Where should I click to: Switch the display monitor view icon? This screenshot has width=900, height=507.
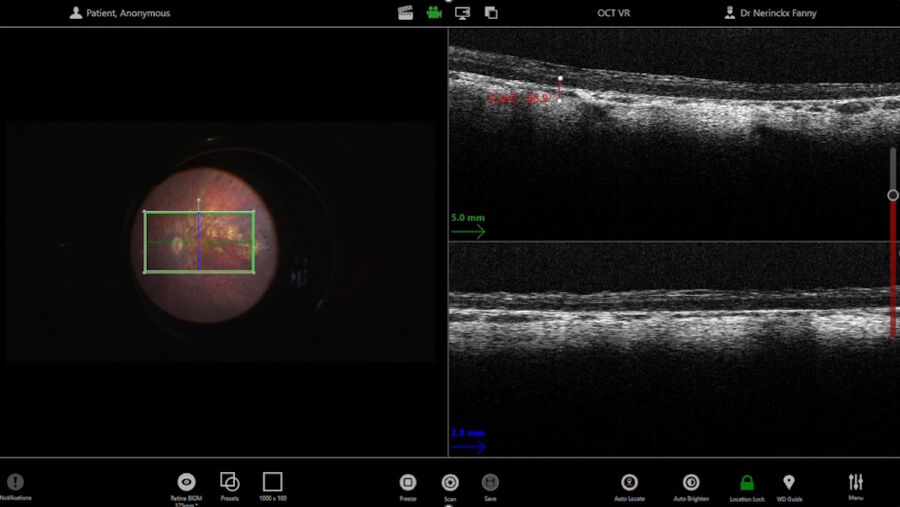pos(463,13)
